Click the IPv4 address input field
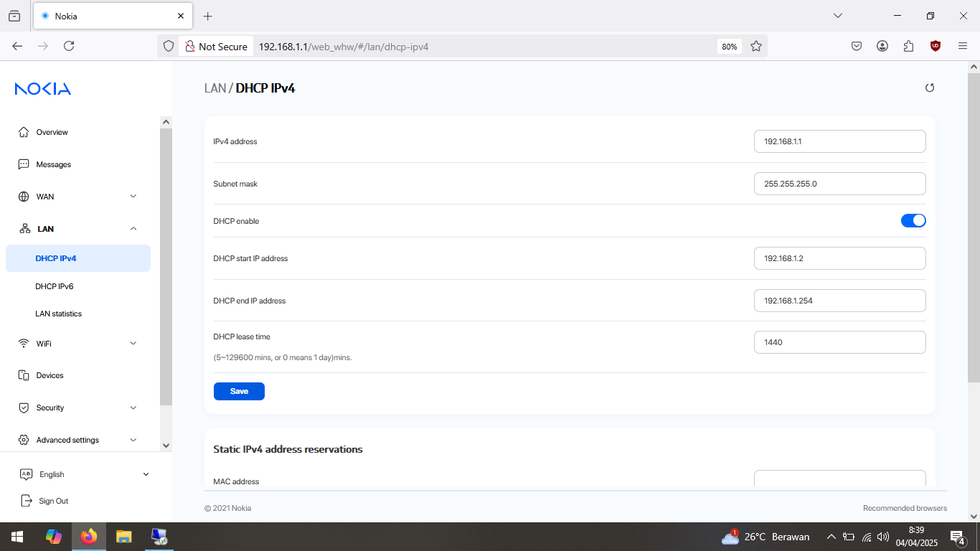The image size is (980, 551). pyautogui.click(x=840, y=141)
